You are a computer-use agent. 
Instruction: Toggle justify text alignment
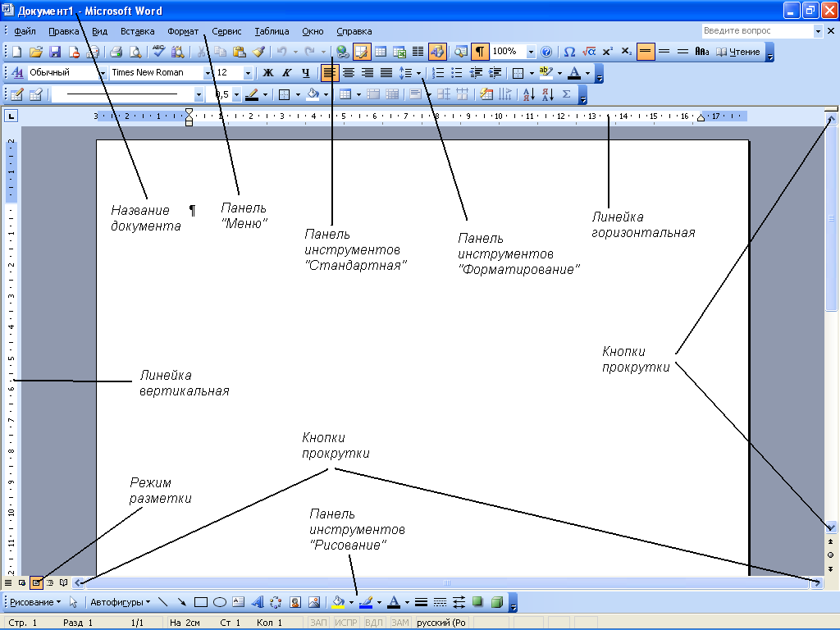point(386,72)
